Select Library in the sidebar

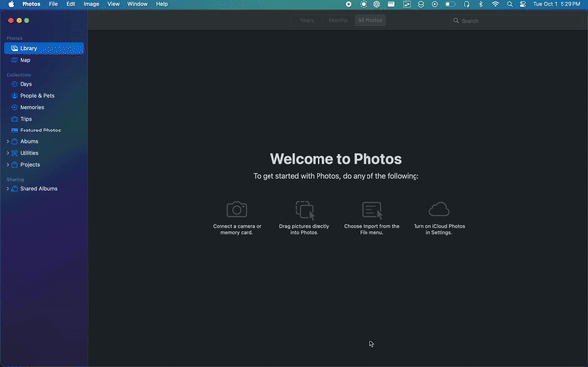pyautogui.click(x=44, y=48)
